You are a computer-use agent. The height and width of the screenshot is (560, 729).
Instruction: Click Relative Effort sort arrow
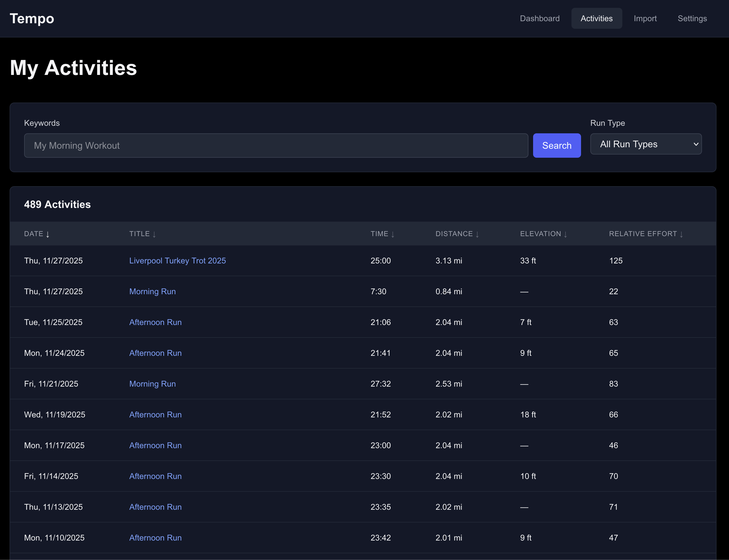681,234
